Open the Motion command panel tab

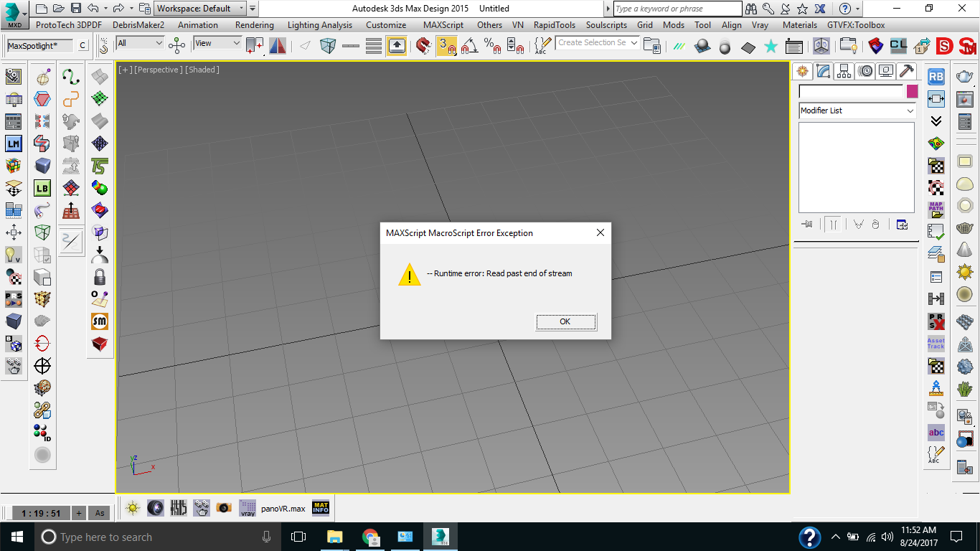pyautogui.click(x=865, y=71)
